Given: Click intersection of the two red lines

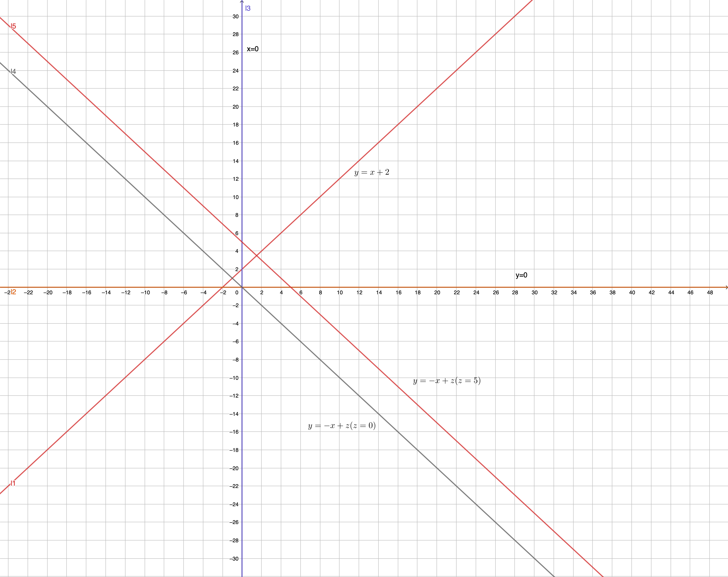Looking at the screenshot, I should [x=257, y=256].
